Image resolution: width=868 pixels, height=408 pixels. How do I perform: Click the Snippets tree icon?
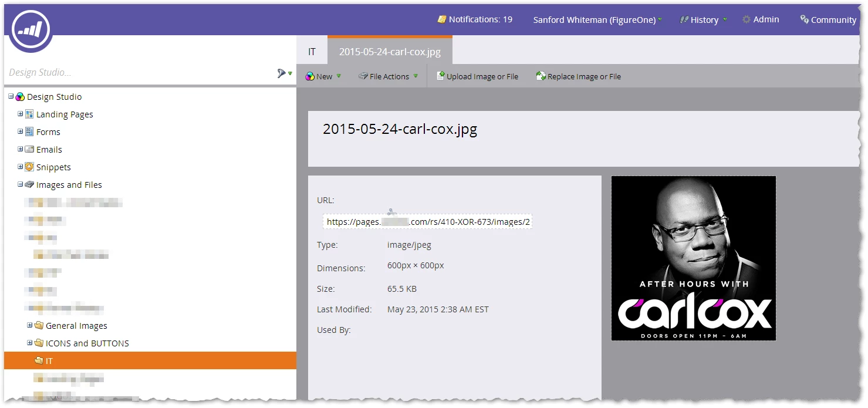tap(29, 167)
